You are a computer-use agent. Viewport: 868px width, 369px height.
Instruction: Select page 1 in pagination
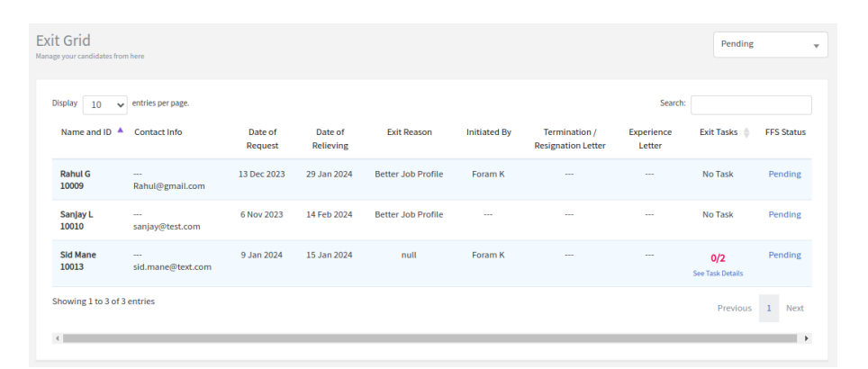click(769, 309)
